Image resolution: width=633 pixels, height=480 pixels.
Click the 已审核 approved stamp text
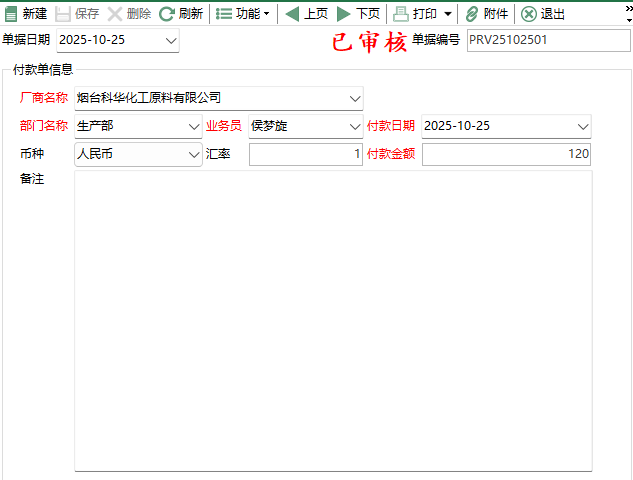coord(369,42)
